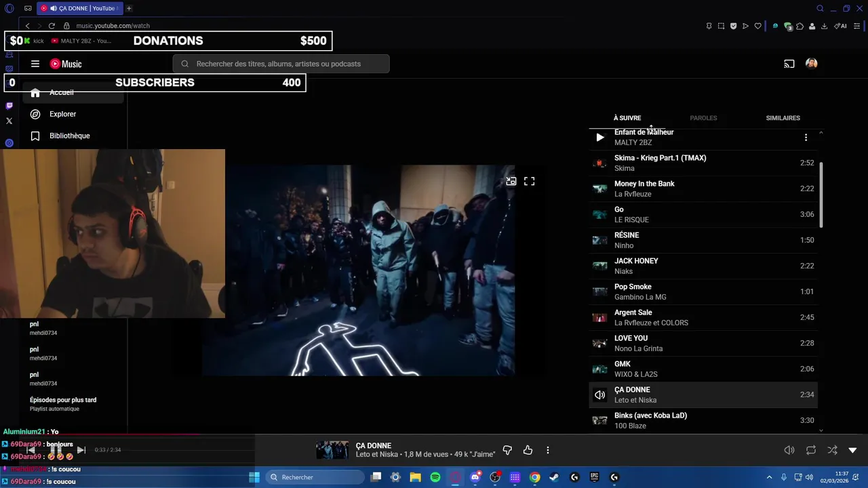Play Enfant de Malheur from the queue
Image resolution: width=868 pixels, height=488 pixels.
point(599,138)
